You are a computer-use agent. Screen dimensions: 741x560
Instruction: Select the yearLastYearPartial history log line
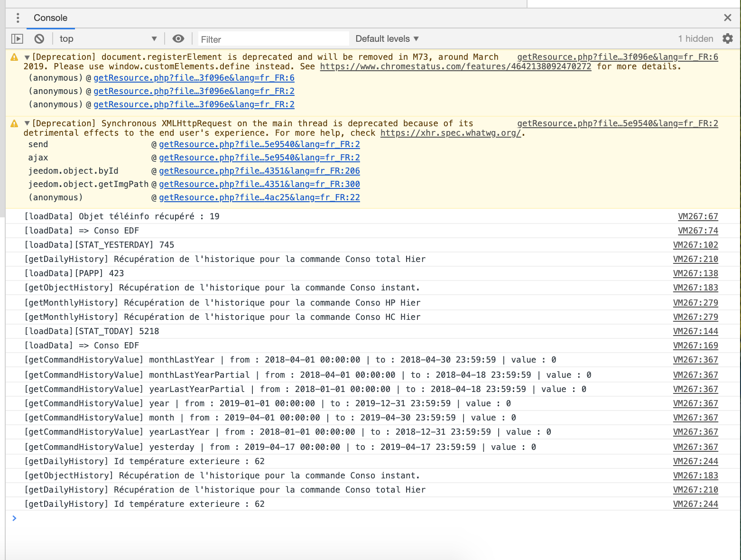(306, 389)
